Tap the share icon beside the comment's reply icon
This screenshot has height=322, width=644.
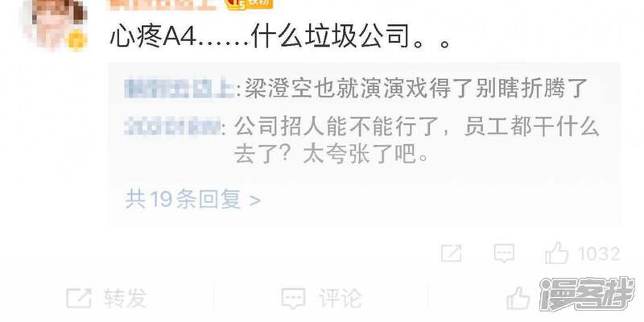tap(451, 253)
